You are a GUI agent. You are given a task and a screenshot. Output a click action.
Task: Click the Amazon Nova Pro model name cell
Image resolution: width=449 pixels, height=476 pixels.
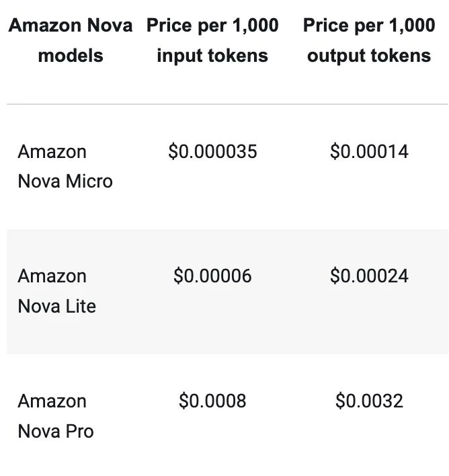(56, 416)
